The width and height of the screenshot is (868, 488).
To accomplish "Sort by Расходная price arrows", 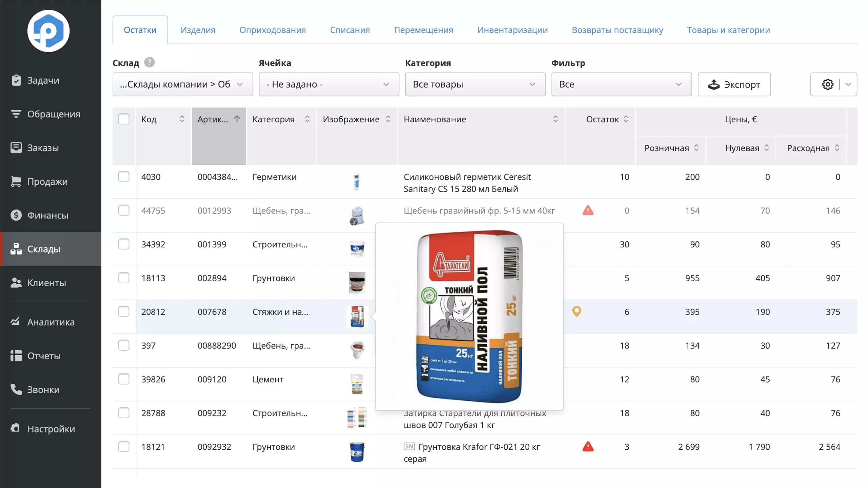I will click(x=837, y=148).
